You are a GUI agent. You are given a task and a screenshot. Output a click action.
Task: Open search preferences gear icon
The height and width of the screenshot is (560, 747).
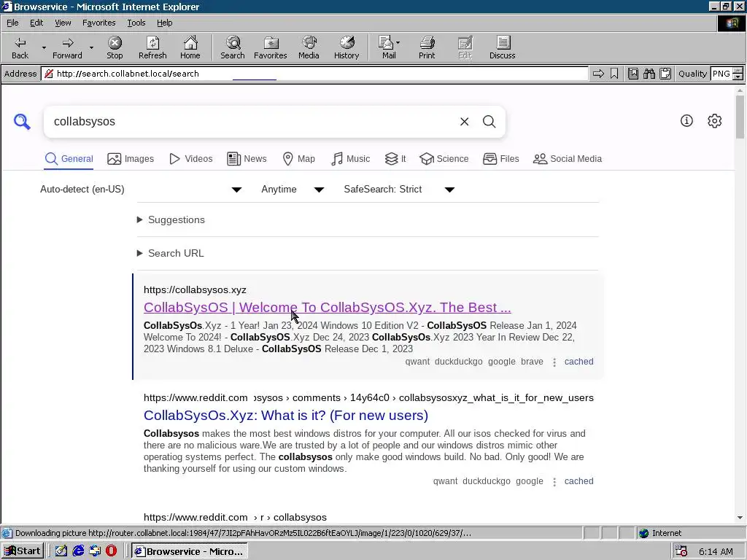click(714, 121)
